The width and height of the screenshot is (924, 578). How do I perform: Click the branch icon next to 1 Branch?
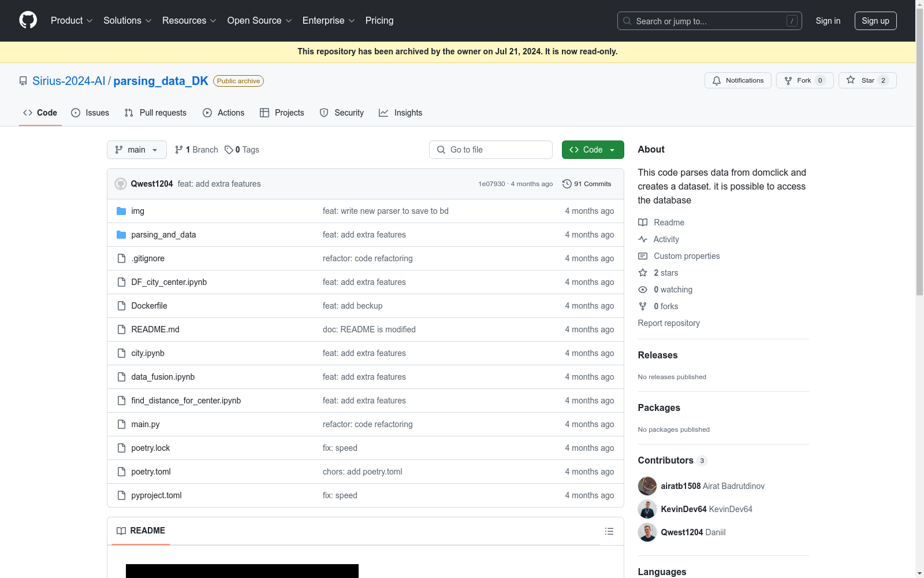[179, 150]
